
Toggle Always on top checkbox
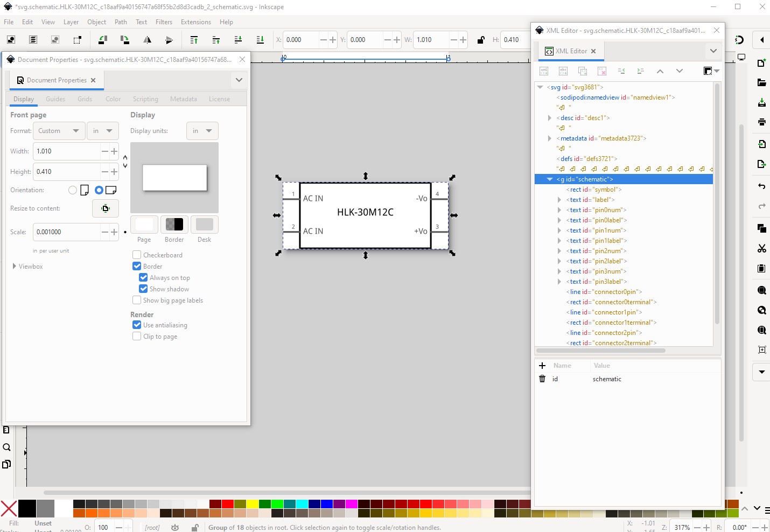click(x=143, y=277)
